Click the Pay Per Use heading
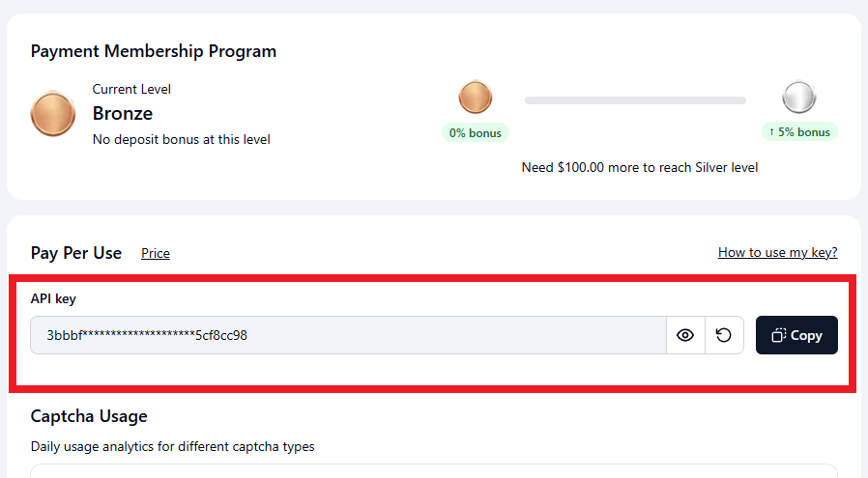Screen dimensions: 868x478 click(76, 253)
